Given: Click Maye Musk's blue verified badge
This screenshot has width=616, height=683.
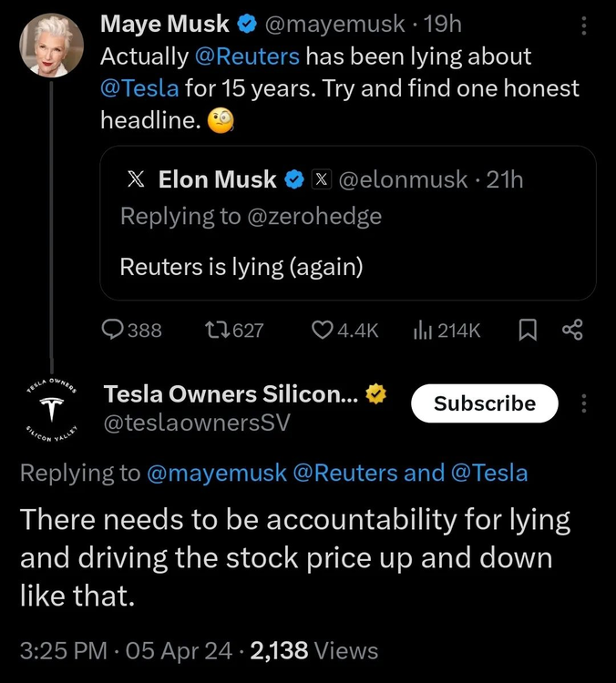Looking at the screenshot, I should 247,25.
